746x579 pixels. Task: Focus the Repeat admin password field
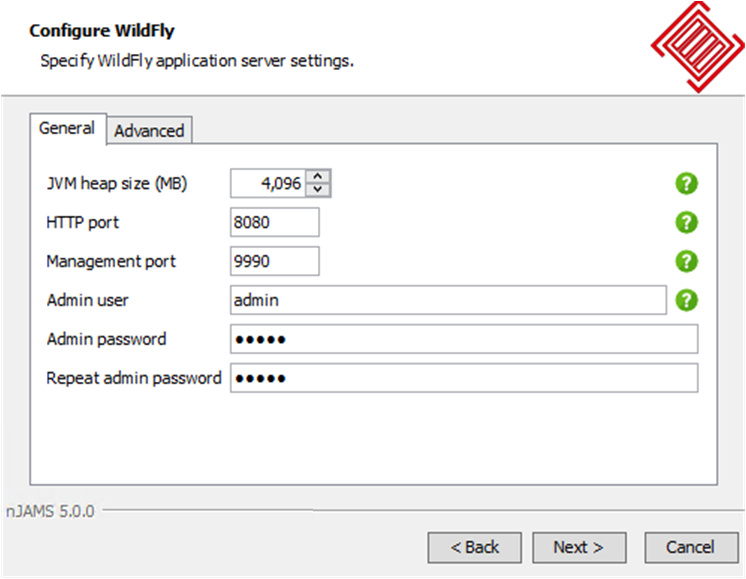click(x=464, y=378)
